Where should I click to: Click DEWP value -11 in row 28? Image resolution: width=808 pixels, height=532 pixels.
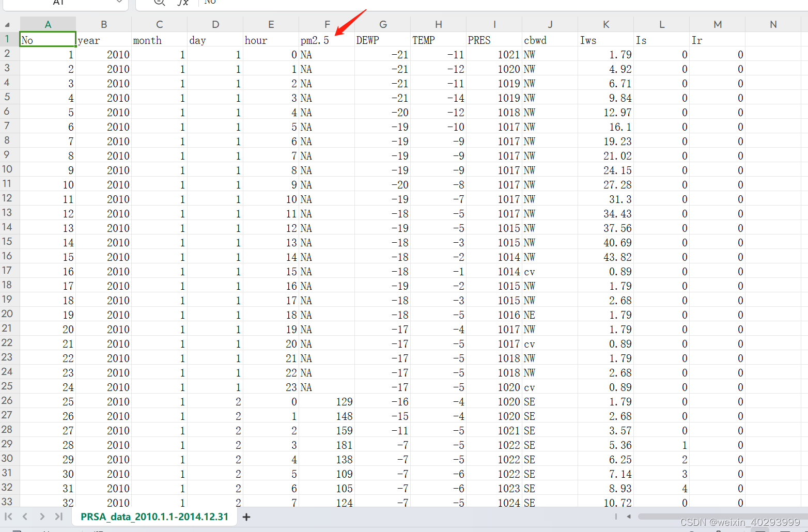(x=383, y=430)
